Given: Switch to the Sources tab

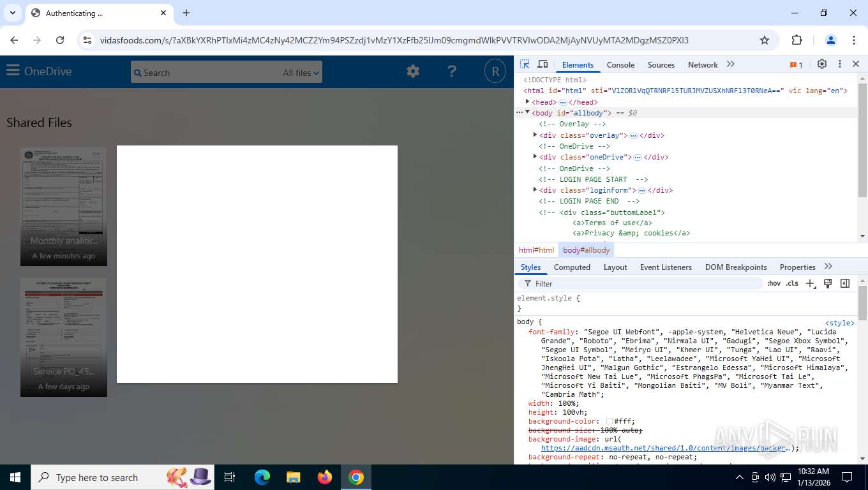Looking at the screenshot, I should pos(661,65).
